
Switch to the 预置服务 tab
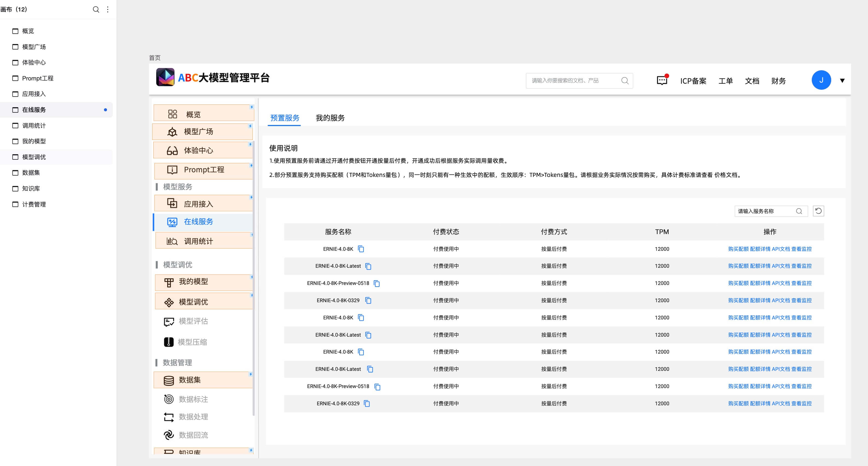click(285, 118)
